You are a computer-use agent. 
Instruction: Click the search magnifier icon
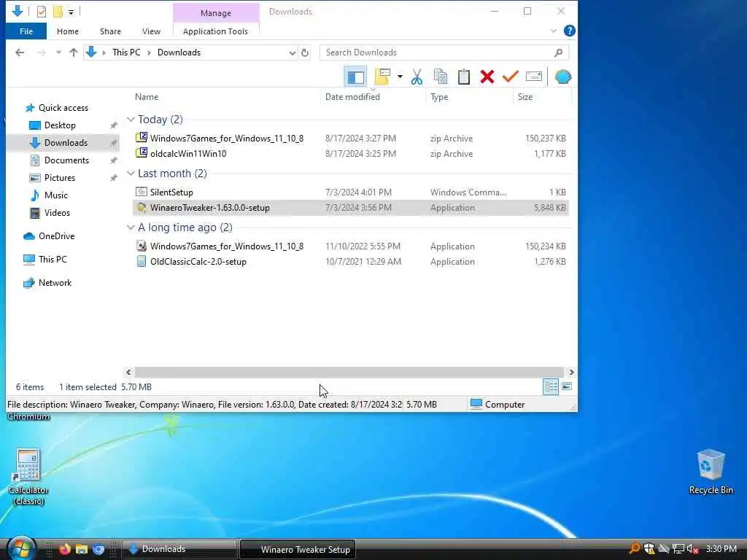point(558,52)
